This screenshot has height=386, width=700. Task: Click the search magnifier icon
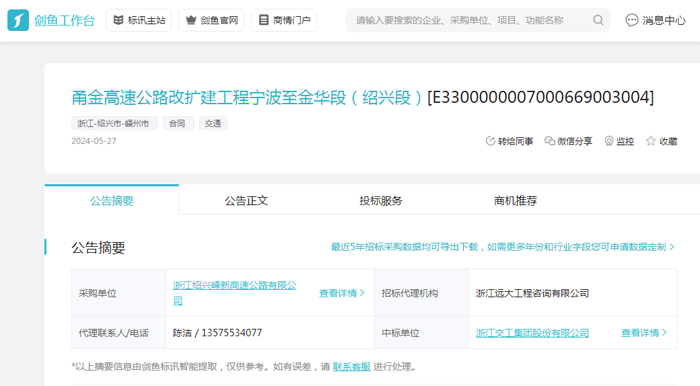tap(598, 20)
